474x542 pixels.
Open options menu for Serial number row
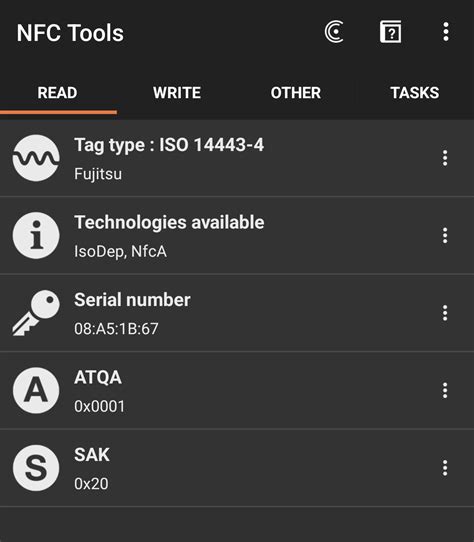point(445,313)
